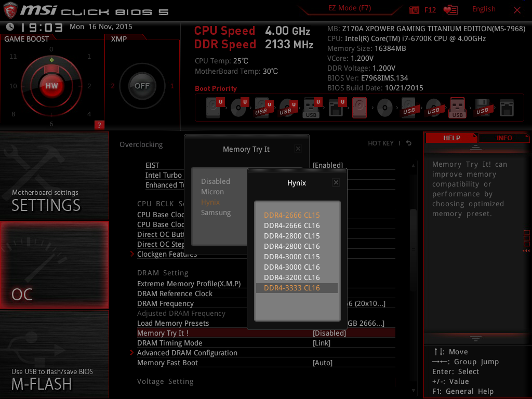Open the Memory Try It ! [Disabled] value
Image resolution: width=532 pixels, height=399 pixels.
329,333
